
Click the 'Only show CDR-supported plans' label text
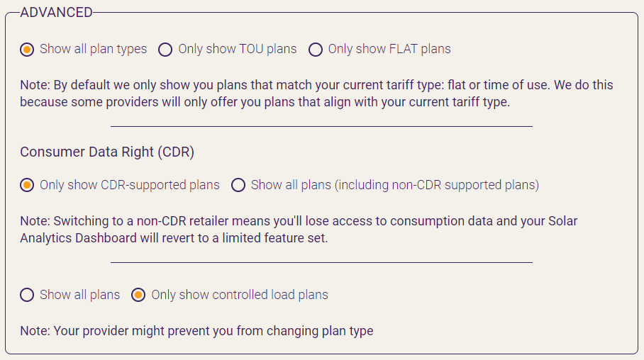coord(130,185)
